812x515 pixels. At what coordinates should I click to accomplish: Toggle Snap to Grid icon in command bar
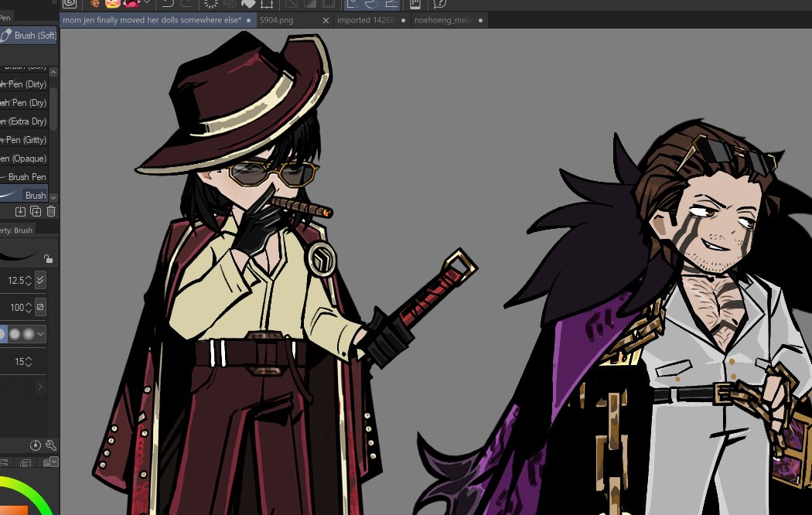[391, 4]
